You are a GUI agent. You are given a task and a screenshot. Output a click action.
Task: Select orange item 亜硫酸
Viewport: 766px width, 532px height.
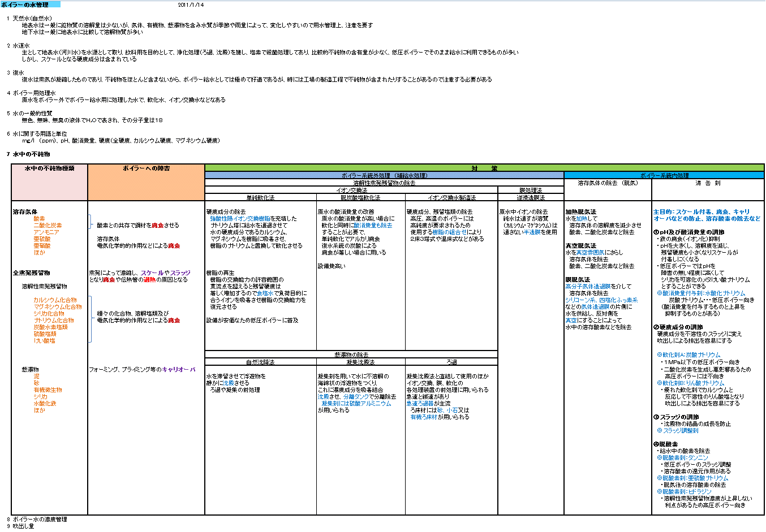42,239
